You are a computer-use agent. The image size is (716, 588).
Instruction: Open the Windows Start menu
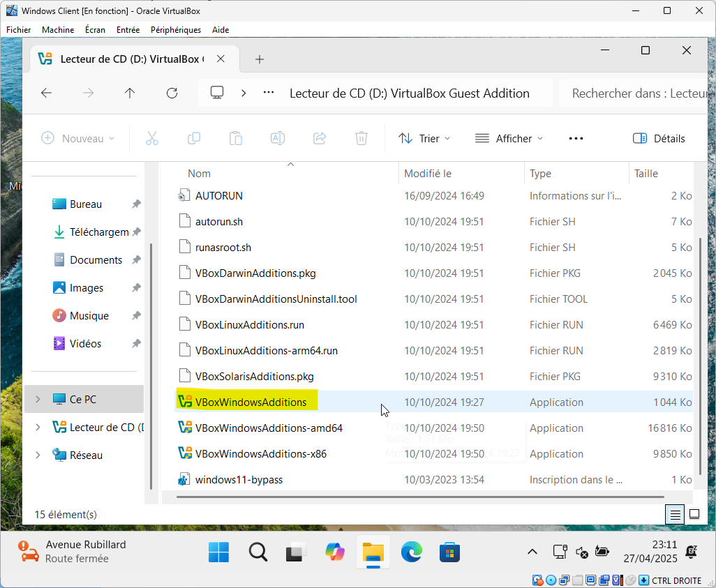coord(218,552)
